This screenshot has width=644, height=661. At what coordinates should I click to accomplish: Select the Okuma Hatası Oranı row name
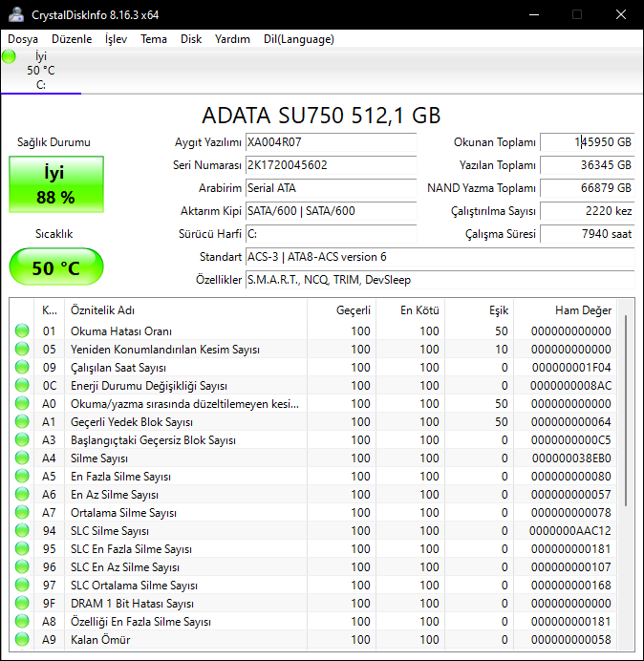[121, 331]
